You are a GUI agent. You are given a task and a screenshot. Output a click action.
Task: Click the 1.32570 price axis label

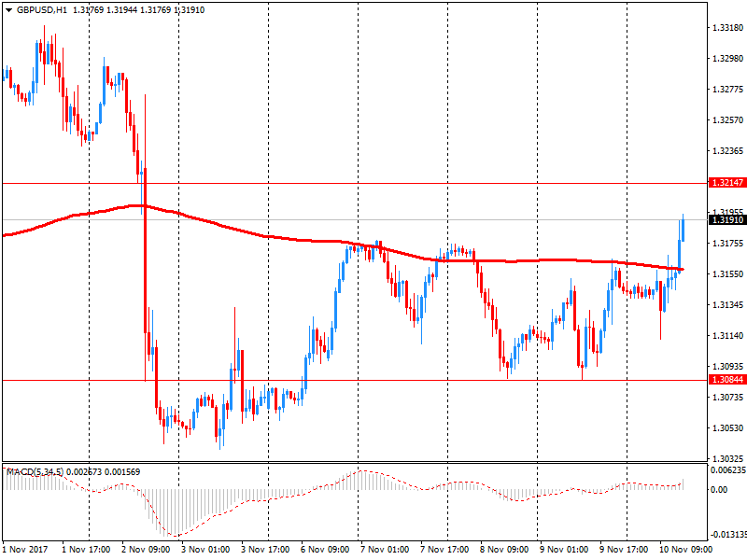[x=727, y=120]
